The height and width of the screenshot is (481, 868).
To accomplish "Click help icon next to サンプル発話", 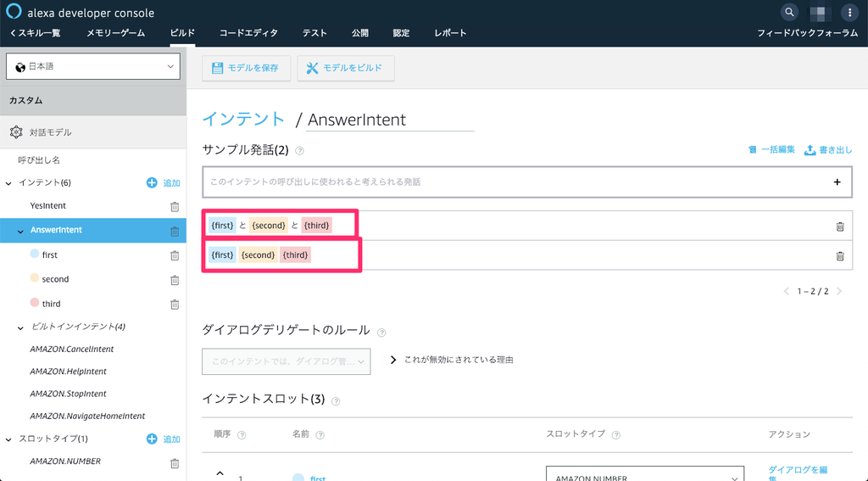I will tap(299, 151).
